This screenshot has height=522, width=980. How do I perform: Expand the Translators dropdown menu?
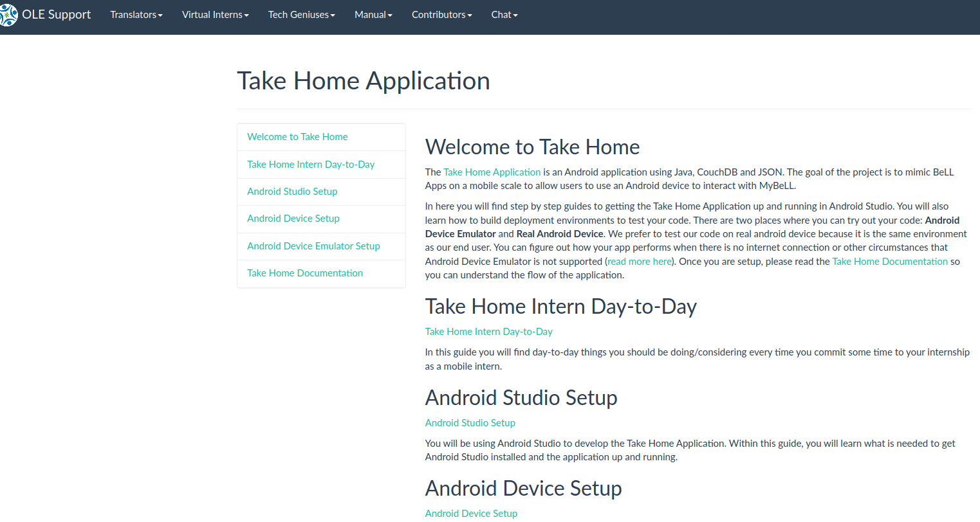click(x=136, y=15)
